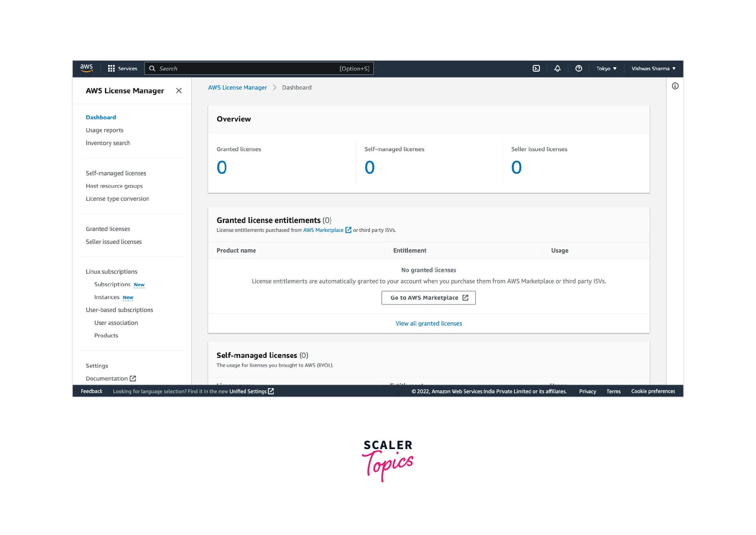Open Linux subscriptions Instances item
Image resolution: width=756 pixels, height=535 pixels.
click(107, 297)
